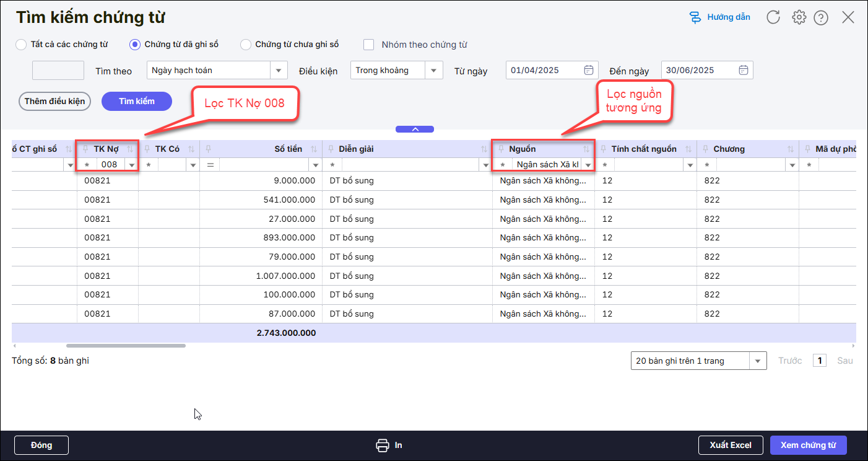This screenshot has width=868, height=461.
Task: Open the Điều kiện Trong khoảng dropdown
Action: point(434,71)
